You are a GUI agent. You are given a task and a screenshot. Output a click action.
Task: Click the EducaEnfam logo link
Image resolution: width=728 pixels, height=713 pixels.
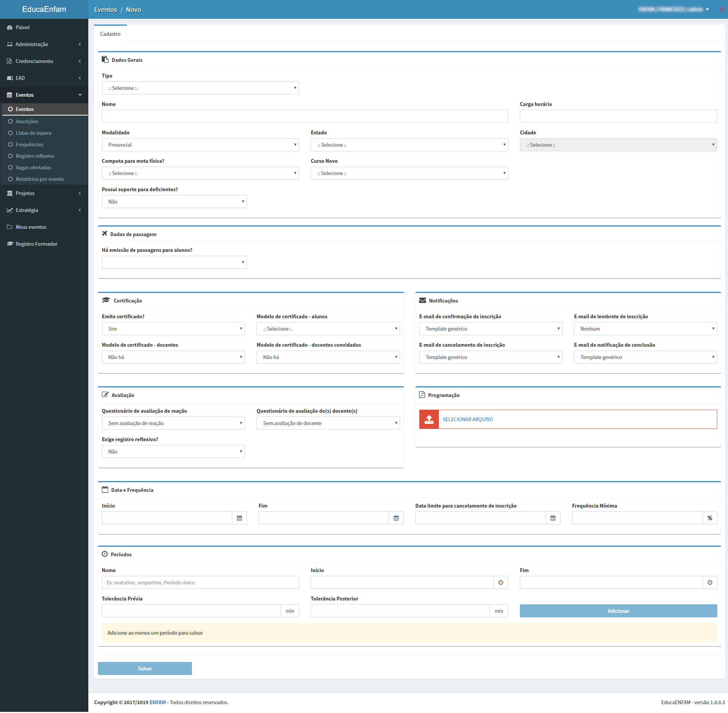[x=44, y=9]
